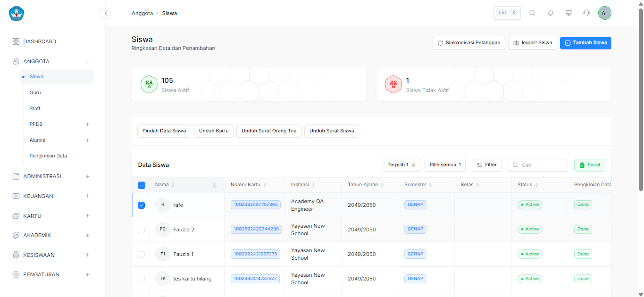Click Unduh Kartu button

[214, 131]
